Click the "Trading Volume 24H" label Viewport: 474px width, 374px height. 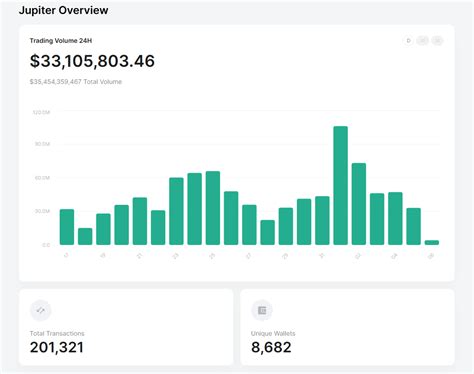click(x=61, y=41)
